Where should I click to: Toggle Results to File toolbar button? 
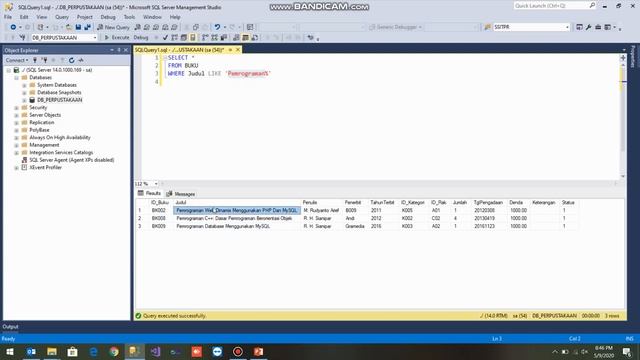click(x=255, y=38)
